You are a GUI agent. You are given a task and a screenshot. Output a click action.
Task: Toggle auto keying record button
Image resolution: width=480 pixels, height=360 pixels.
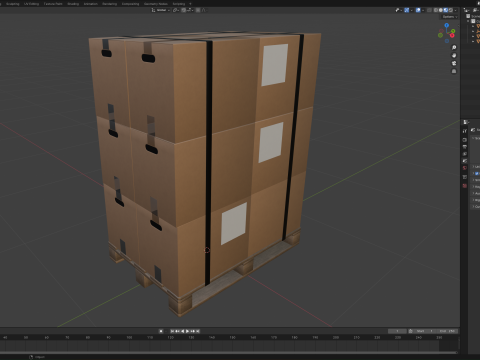click(161, 331)
